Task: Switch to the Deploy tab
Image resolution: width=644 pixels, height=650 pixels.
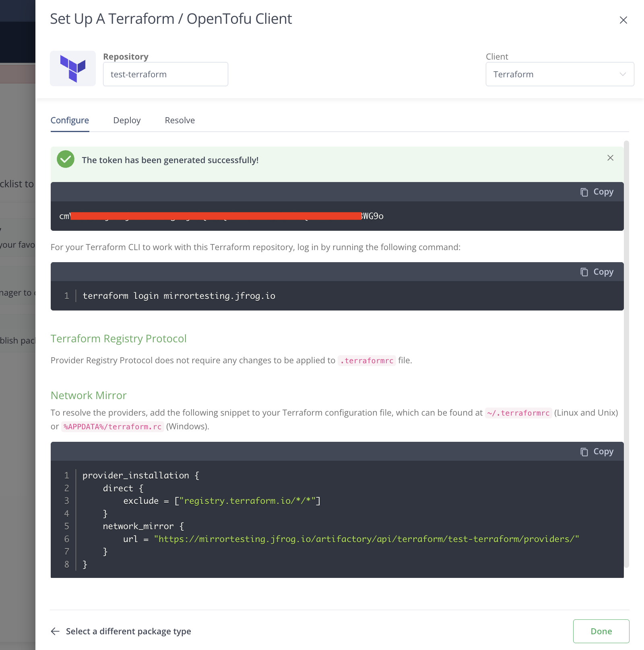Action: click(127, 120)
